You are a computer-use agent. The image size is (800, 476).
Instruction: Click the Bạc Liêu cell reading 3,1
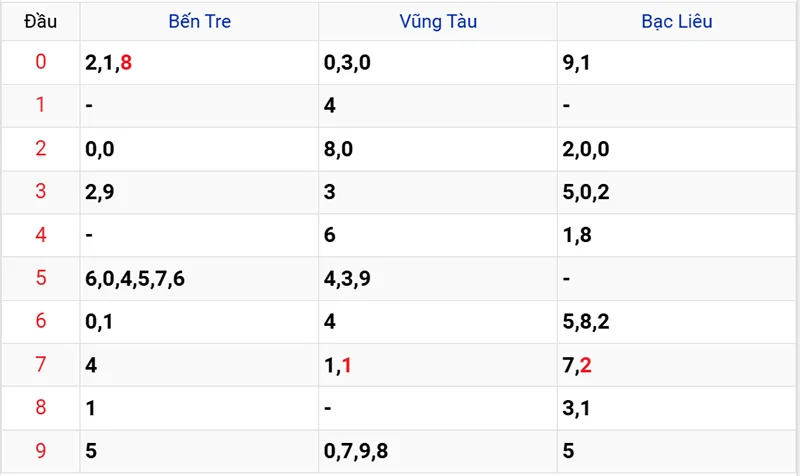[x=576, y=408]
